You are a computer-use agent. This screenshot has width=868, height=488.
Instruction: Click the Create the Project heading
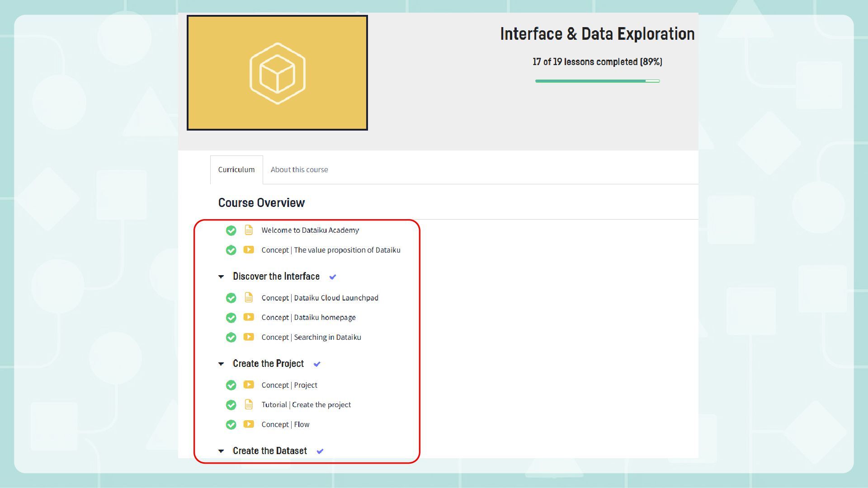[x=268, y=364]
